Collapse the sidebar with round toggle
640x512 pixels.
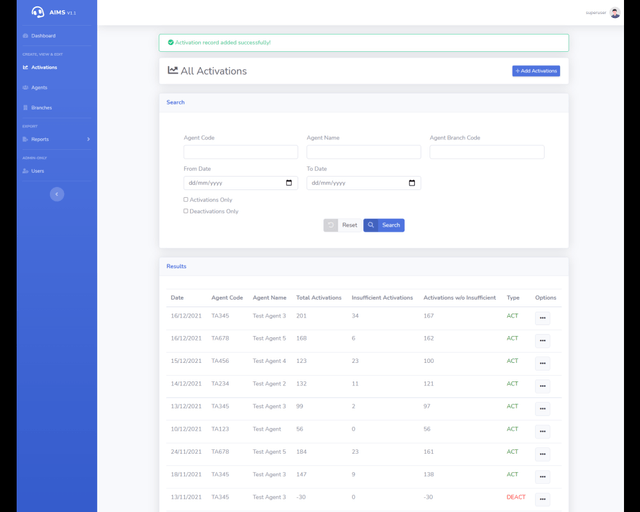tap(57, 194)
